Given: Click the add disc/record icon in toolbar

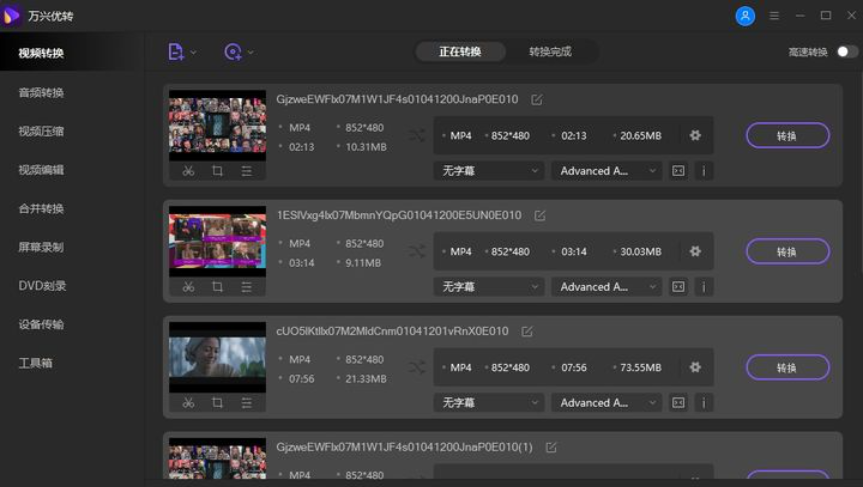Looking at the screenshot, I should coord(233,52).
